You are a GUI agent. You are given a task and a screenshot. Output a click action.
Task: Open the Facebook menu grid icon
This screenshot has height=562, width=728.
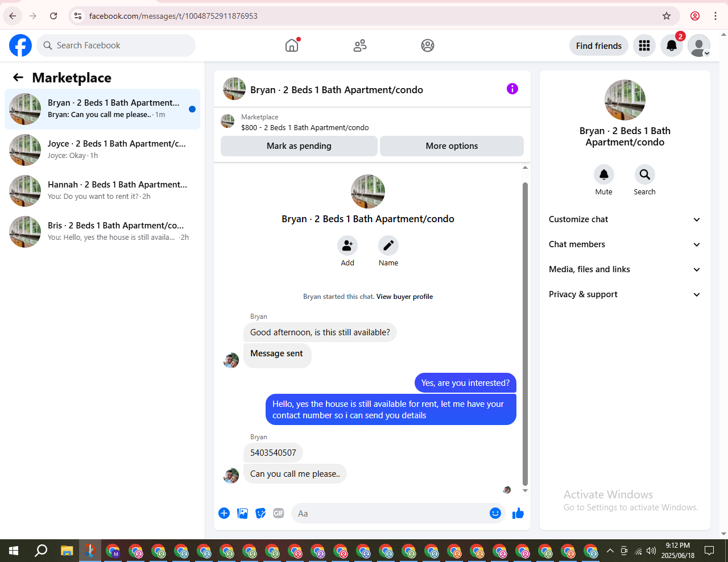click(644, 45)
